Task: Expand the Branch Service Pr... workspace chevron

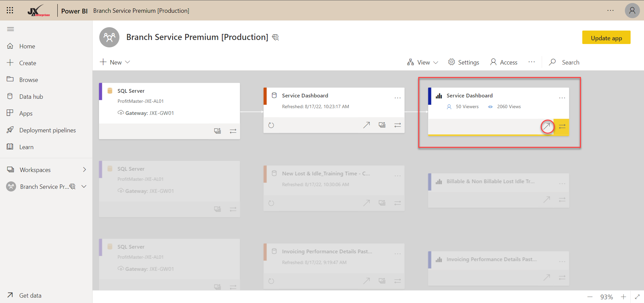Action: (84, 186)
